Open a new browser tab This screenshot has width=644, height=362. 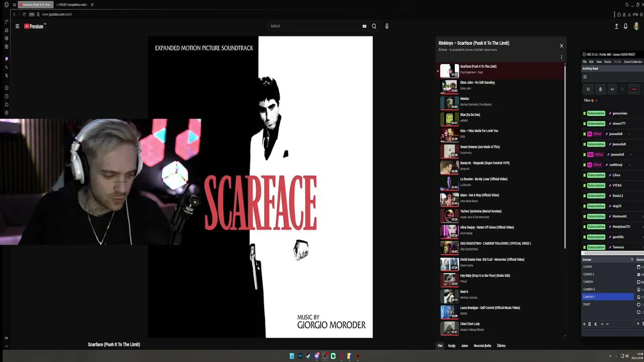pos(92,5)
